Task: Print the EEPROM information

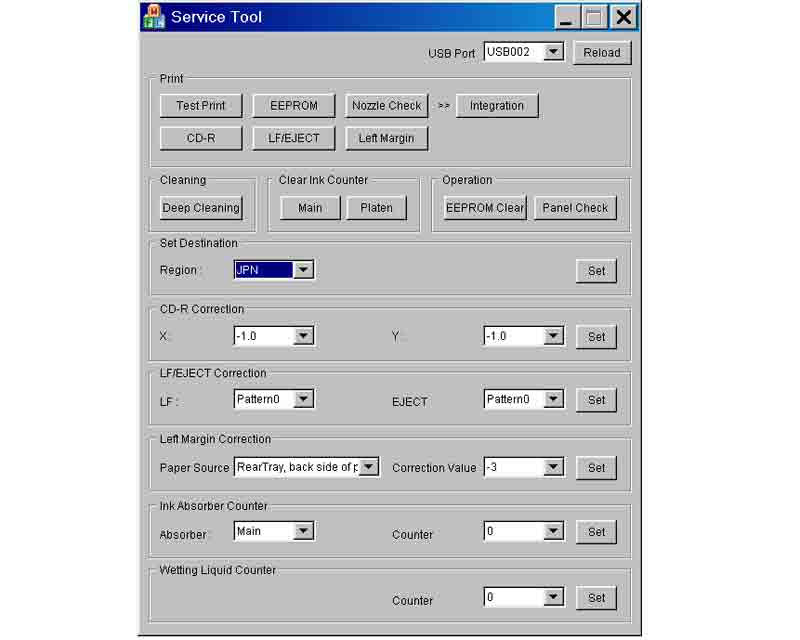Action: (x=294, y=106)
